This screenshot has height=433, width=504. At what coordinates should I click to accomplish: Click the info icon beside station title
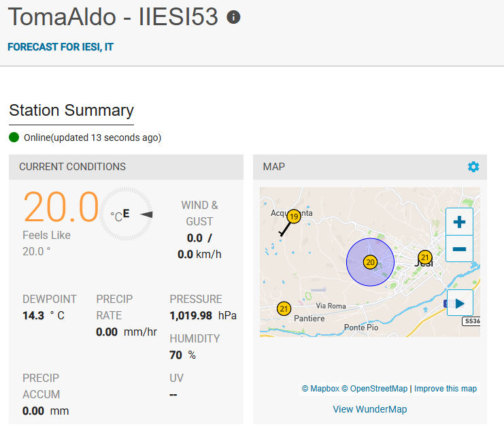pos(233,17)
